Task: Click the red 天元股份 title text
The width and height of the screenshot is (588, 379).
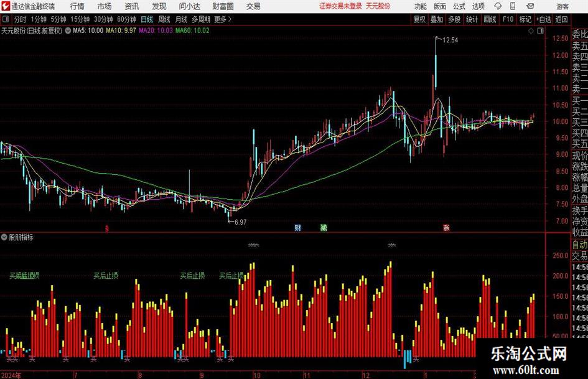Action: (x=378, y=6)
